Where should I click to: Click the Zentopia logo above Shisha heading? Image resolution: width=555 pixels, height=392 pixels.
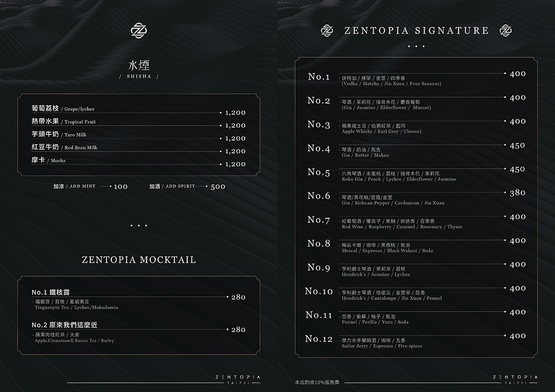[x=139, y=31]
